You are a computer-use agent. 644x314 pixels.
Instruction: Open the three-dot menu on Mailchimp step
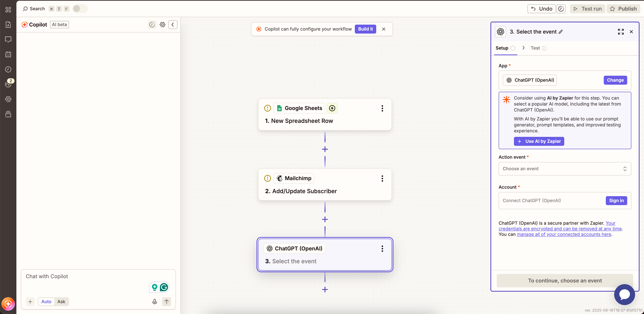(382, 178)
